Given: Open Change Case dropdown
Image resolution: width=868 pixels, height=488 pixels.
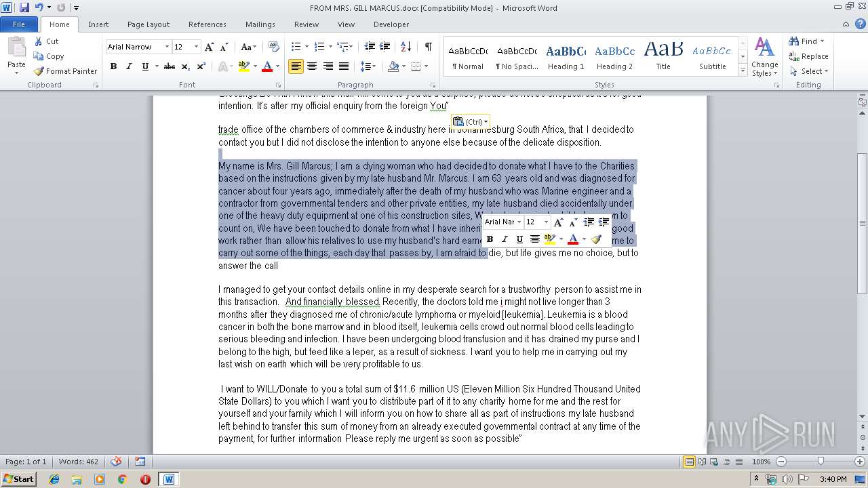Looking at the screenshot, I should coord(248,47).
